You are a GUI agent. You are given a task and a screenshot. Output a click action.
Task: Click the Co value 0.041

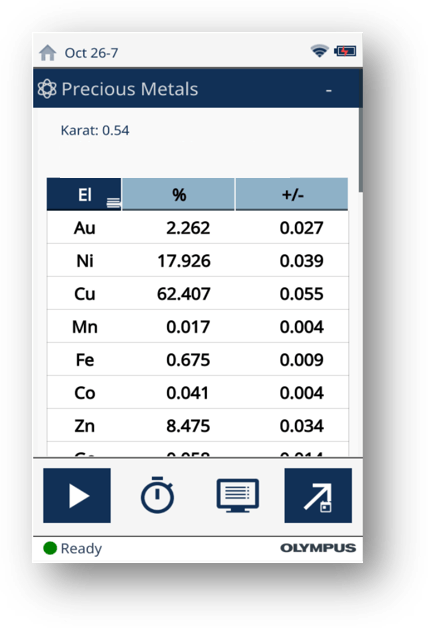(x=187, y=393)
